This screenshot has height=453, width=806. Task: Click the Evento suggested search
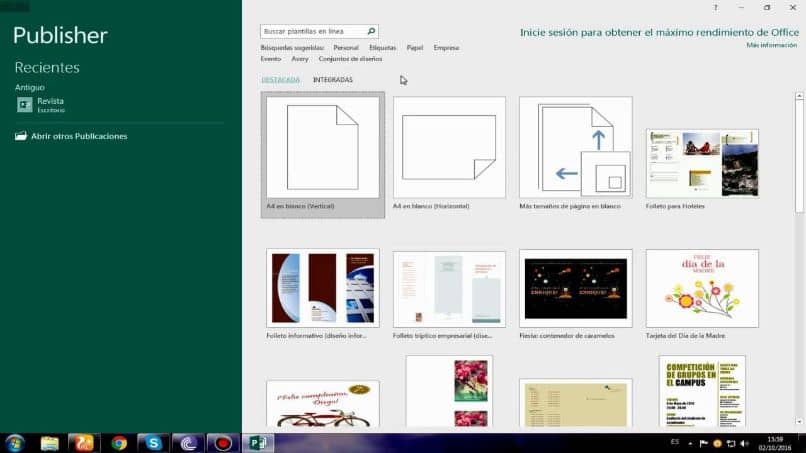(x=270, y=59)
